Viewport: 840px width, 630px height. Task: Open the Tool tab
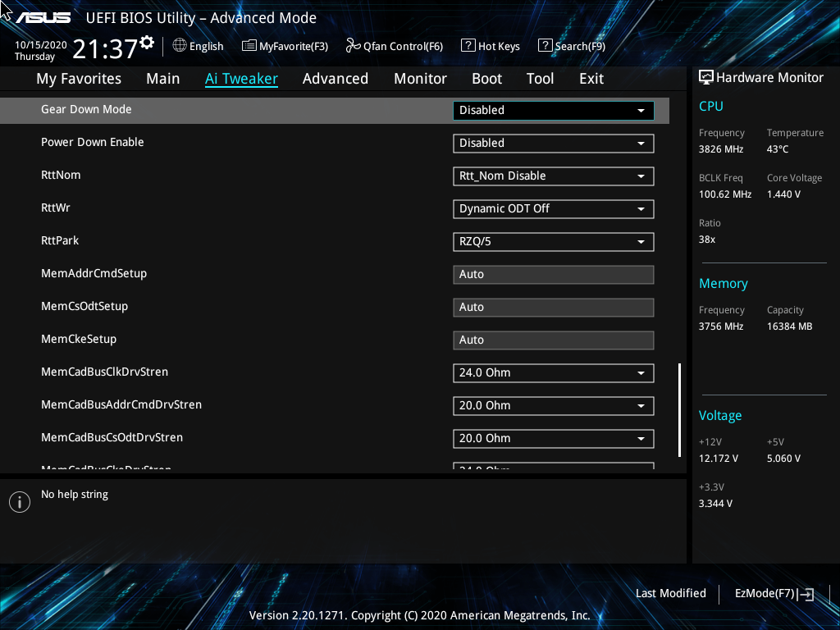(x=540, y=79)
